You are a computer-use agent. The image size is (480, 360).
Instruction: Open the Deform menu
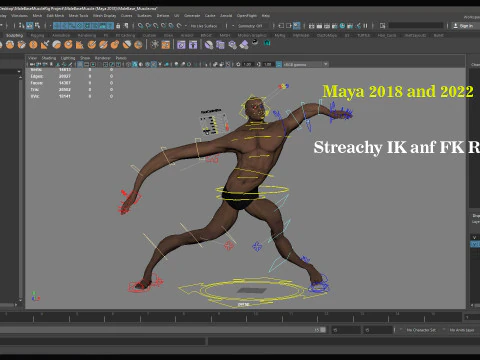(163, 15)
